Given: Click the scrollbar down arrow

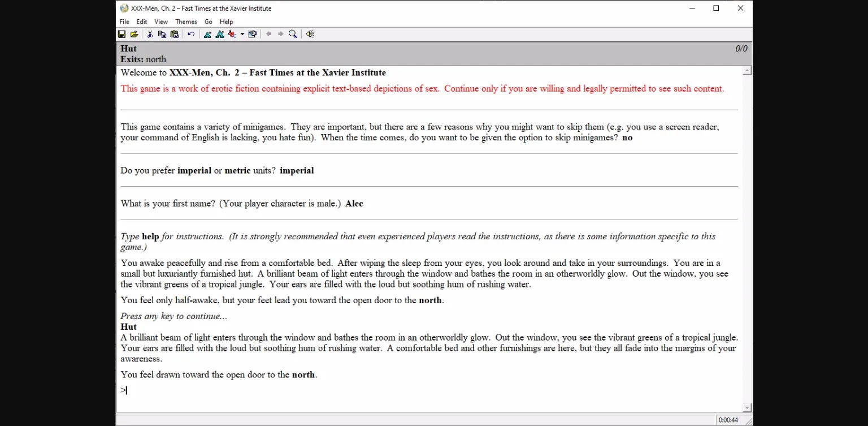Looking at the screenshot, I should [x=747, y=408].
